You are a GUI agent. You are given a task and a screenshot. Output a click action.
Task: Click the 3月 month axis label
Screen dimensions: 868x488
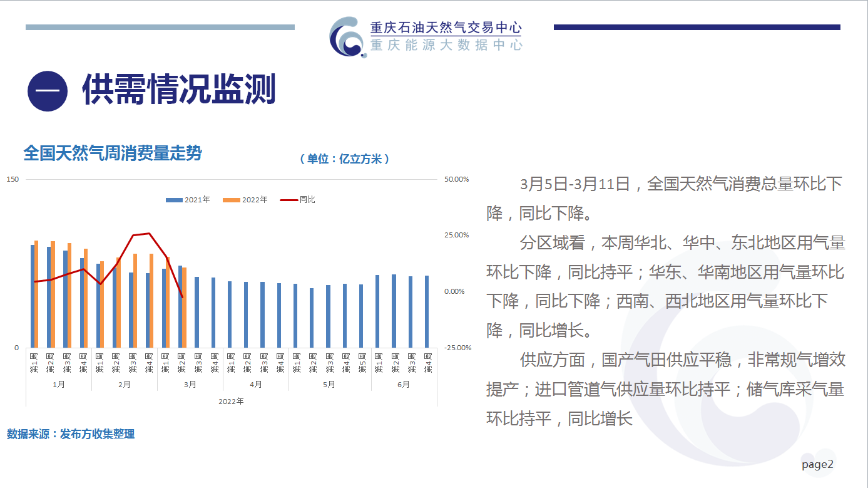(x=190, y=385)
